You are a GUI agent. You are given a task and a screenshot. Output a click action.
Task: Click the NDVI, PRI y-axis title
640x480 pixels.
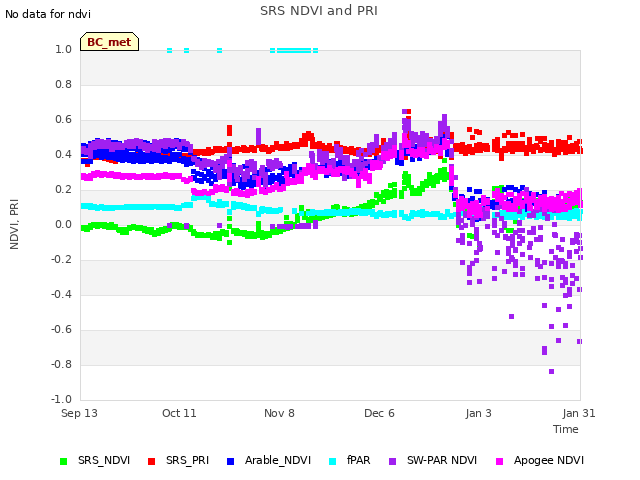(14, 224)
